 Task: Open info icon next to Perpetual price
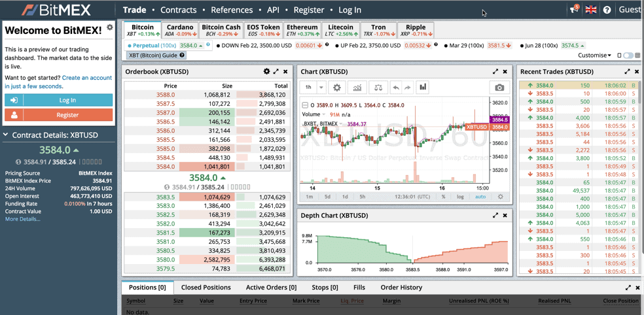(x=208, y=44)
